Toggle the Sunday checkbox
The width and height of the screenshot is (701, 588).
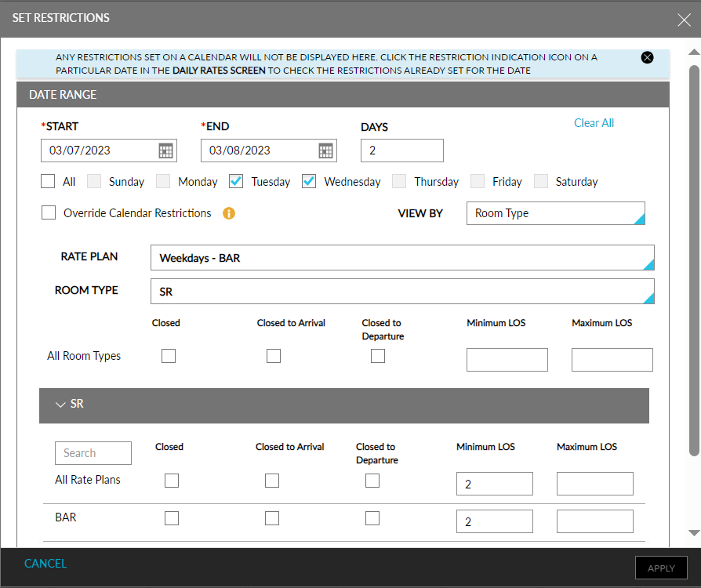point(94,182)
